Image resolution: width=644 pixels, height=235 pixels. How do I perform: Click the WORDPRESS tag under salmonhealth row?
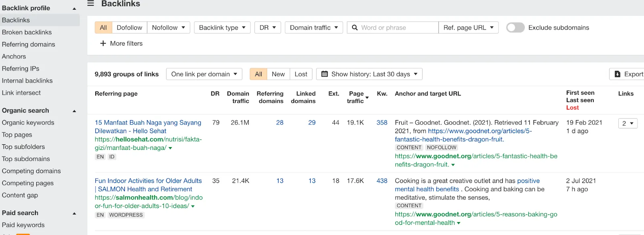(x=126, y=215)
